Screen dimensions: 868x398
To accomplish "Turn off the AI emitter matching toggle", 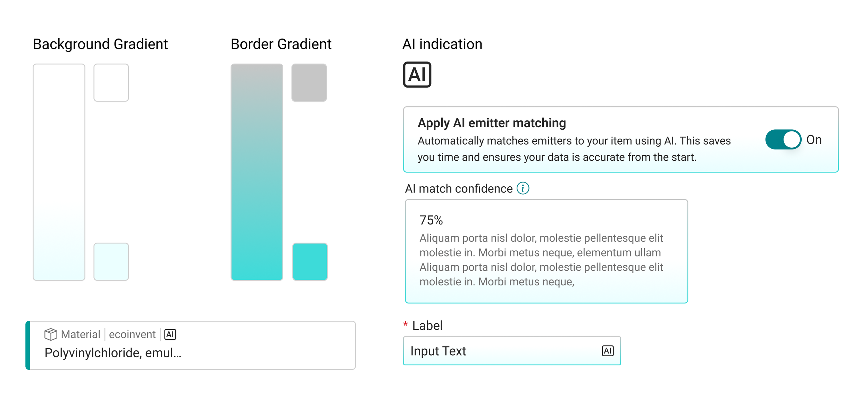I will click(x=783, y=139).
